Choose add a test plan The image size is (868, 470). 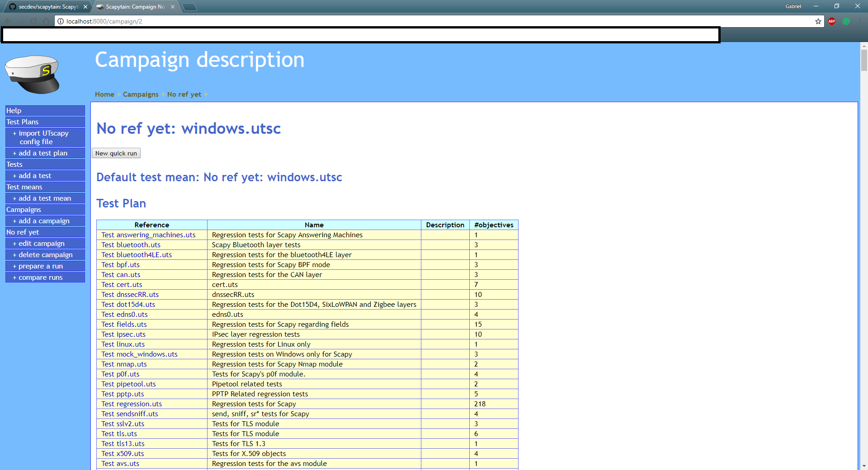(45, 153)
